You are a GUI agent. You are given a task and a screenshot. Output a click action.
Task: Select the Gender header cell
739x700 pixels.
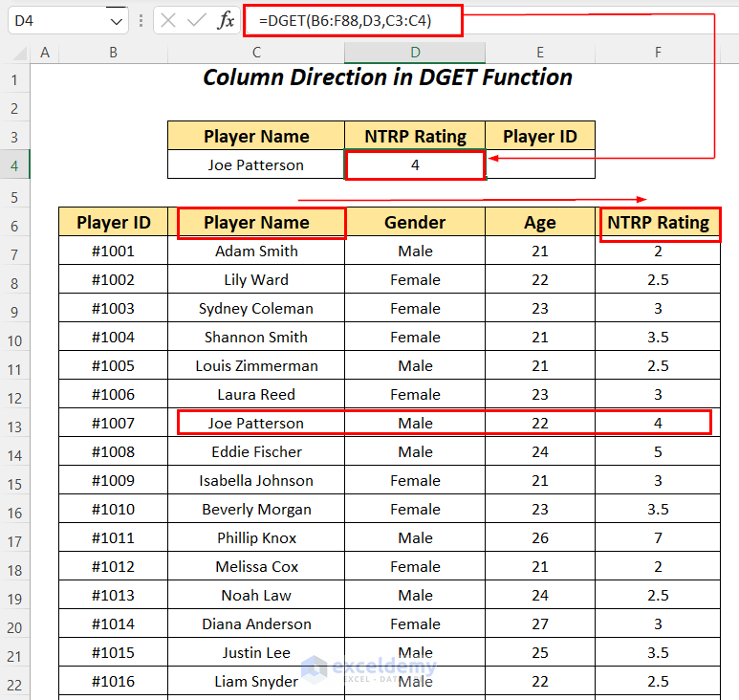coord(415,223)
